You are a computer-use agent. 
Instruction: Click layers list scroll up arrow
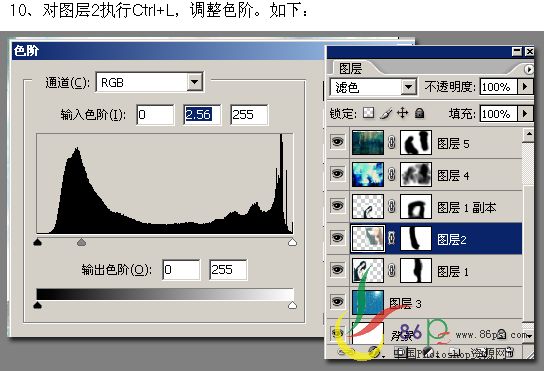tap(529, 135)
